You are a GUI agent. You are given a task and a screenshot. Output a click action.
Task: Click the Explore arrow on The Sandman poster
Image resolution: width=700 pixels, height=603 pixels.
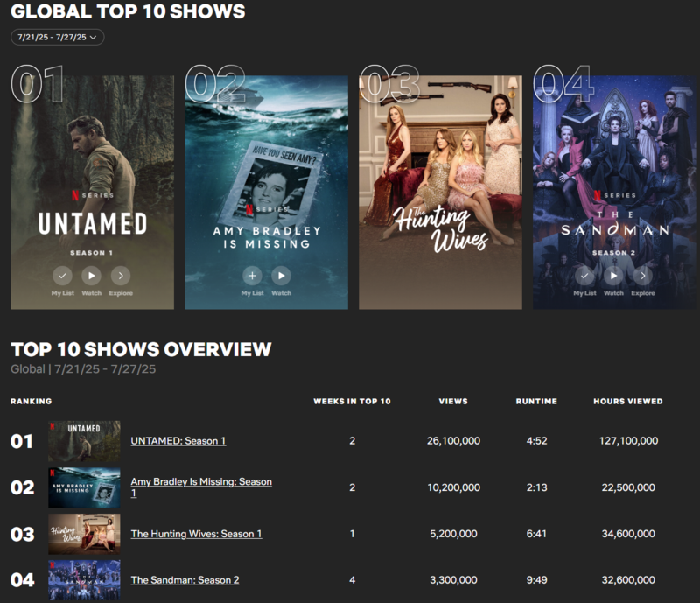[x=643, y=276]
